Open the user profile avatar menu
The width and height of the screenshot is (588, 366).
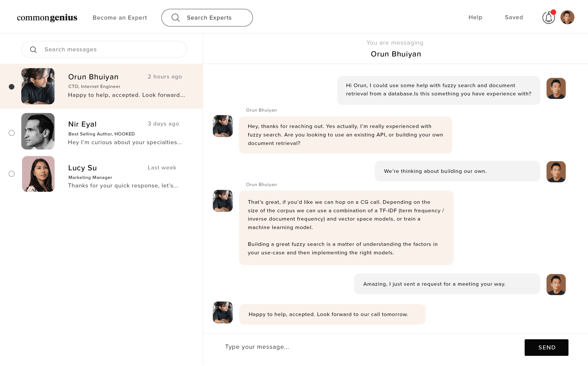pyautogui.click(x=567, y=17)
